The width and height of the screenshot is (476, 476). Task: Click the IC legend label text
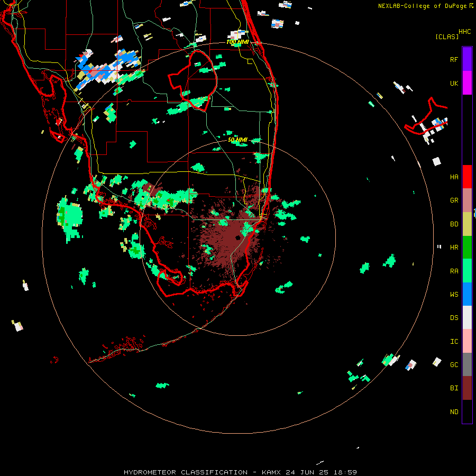point(454,342)
